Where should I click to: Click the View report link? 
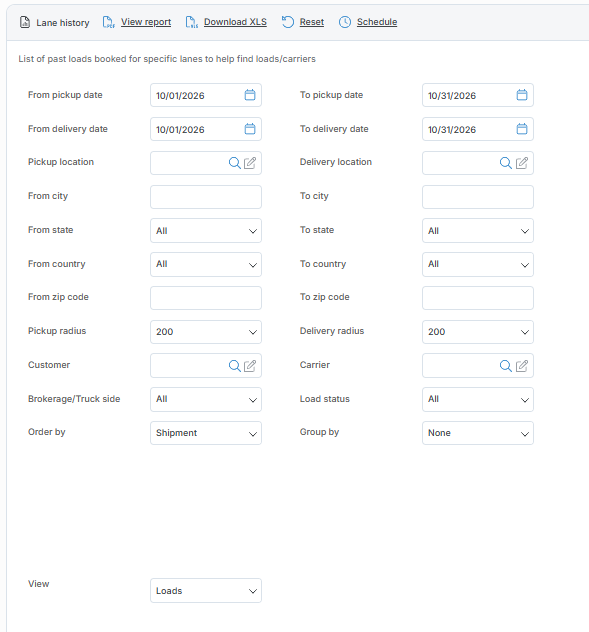tap(146, 22)
